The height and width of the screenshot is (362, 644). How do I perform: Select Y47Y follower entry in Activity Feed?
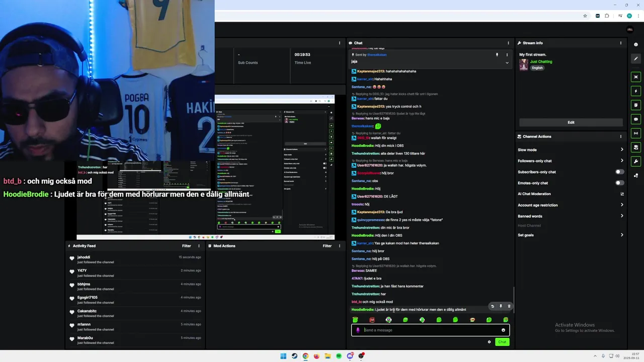coord(135,273)
